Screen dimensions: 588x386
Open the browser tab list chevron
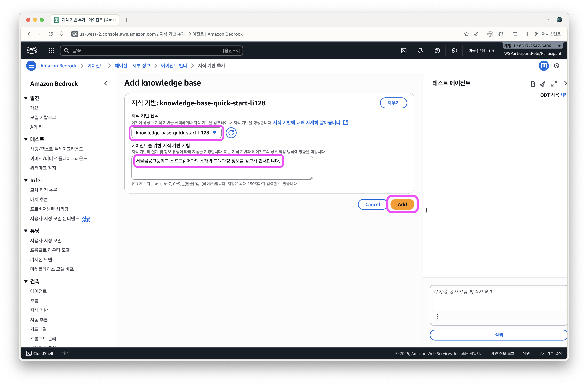tap(548, 20)
